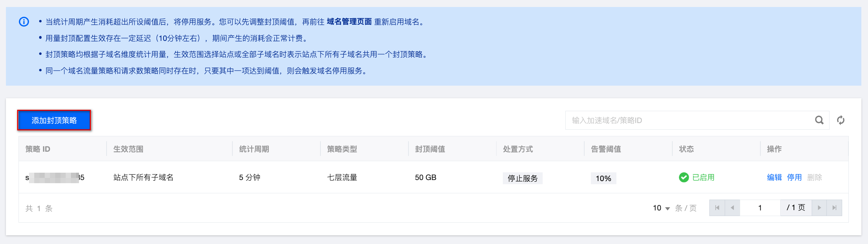Click the greyed 删除 link
This screenshot has height=244, width=868.
pos(815,178)
